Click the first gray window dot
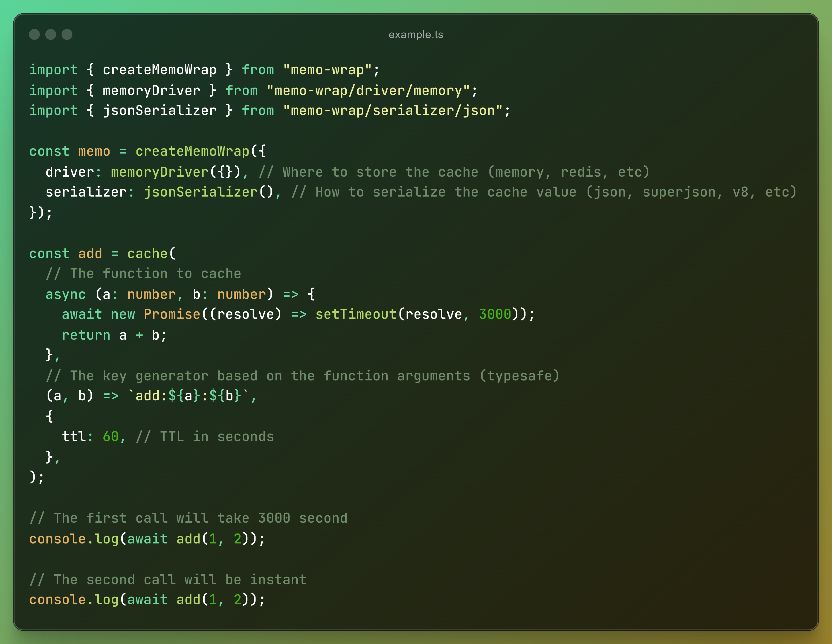The image size is (832, 644). (x=34, y=34)
